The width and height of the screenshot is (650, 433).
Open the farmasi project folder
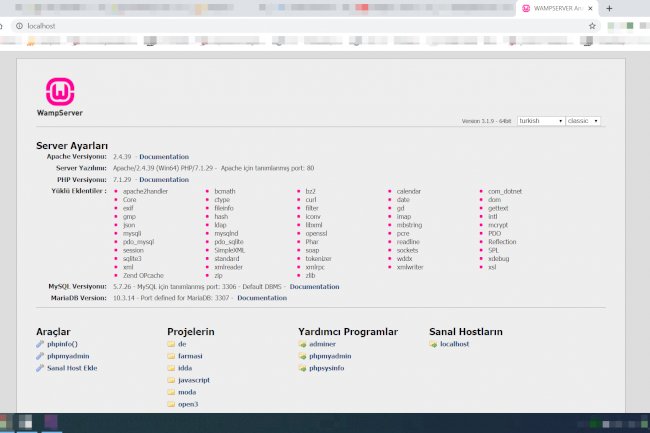190,356
